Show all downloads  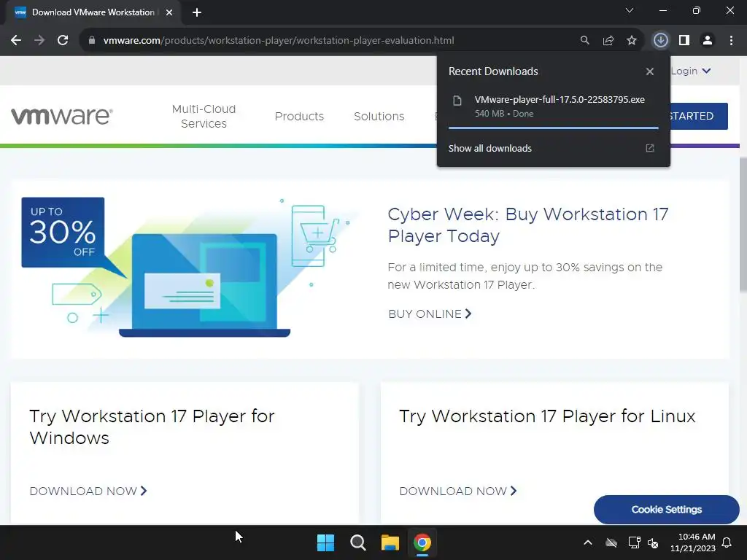point(489,148)
